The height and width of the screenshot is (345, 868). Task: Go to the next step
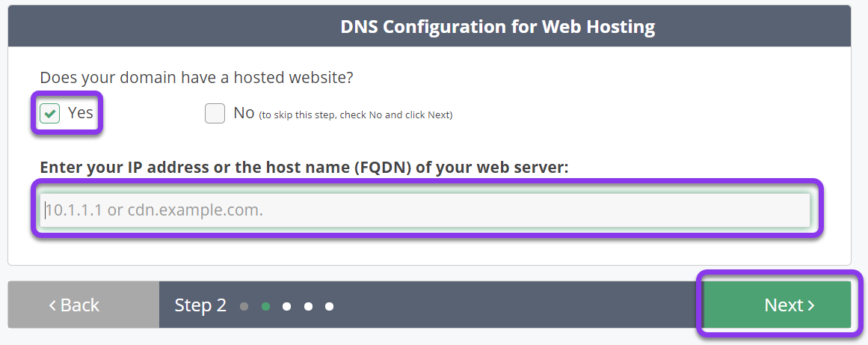click(778, 305)
